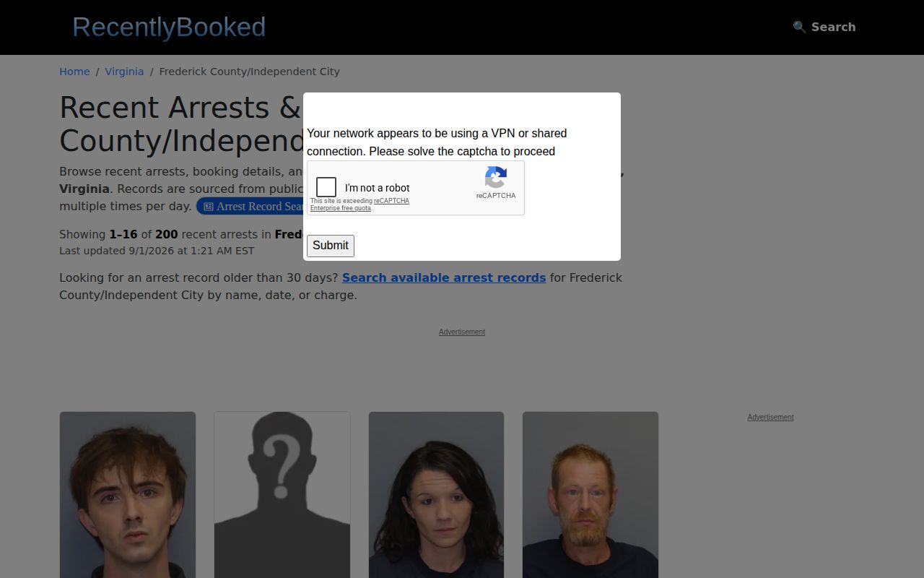Click the magnifying glass search icon

(x=799, y=27)
